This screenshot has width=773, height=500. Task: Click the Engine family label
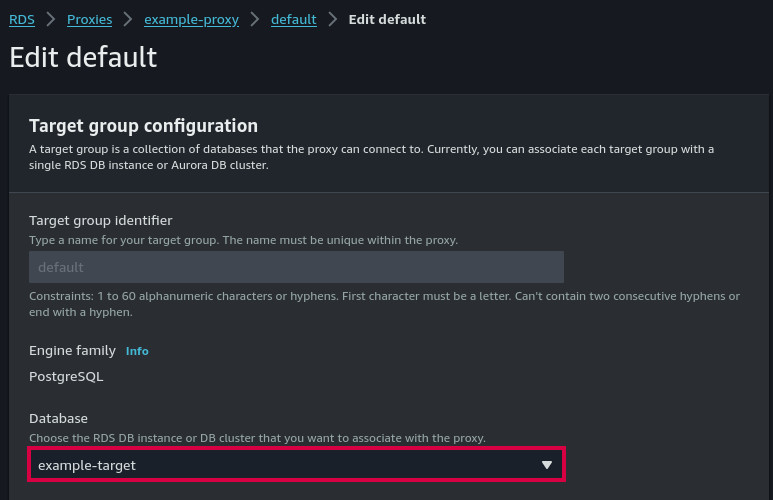[x=73, y=351]
